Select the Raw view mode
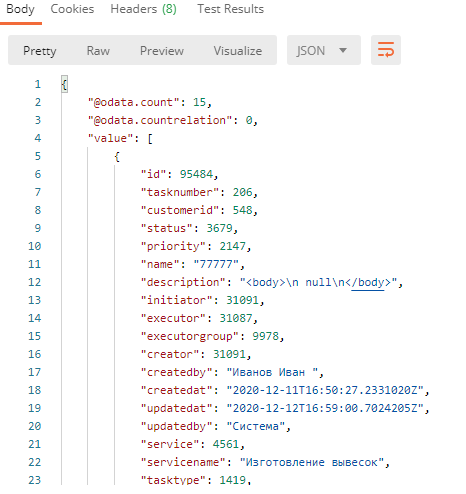Viewport: 466px width, 494px height. pyautogui.click(x=98, y=51)
